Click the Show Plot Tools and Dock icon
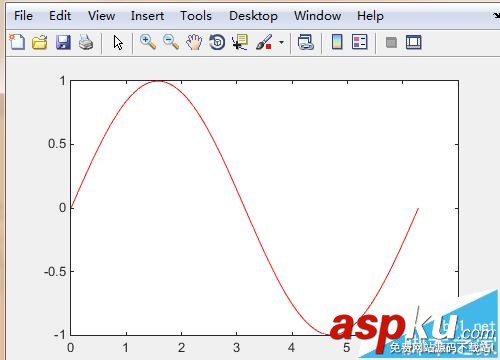Image resolution: width=500 pixels, height=360 pixels. pos(414,42)
